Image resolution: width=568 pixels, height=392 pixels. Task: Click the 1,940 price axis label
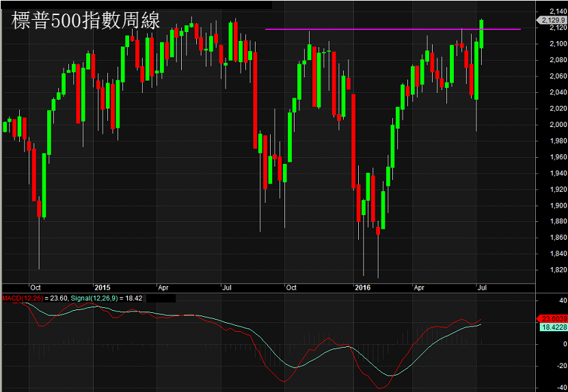(x=558, y=173)
